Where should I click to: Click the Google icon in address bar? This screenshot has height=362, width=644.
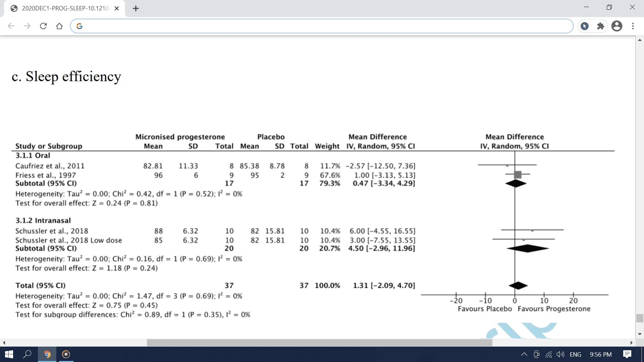tap(79, 26)
